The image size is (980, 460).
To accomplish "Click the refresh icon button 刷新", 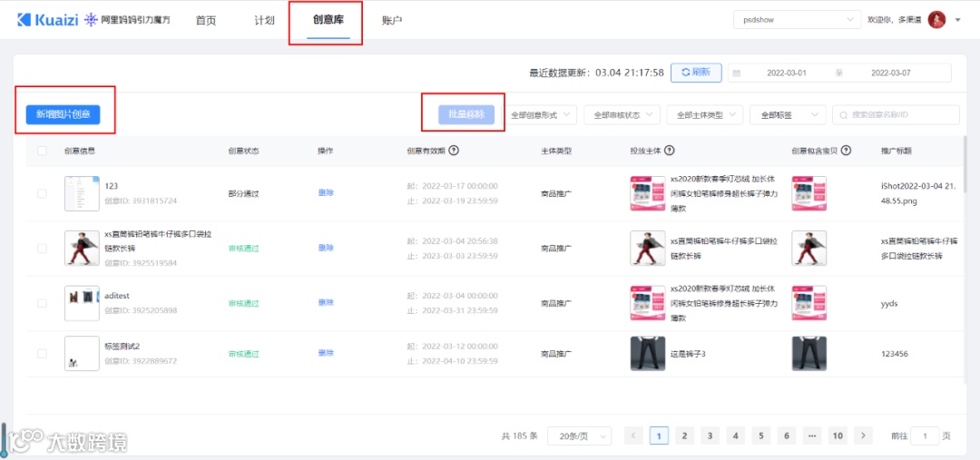I will click(x=696, y=73).
